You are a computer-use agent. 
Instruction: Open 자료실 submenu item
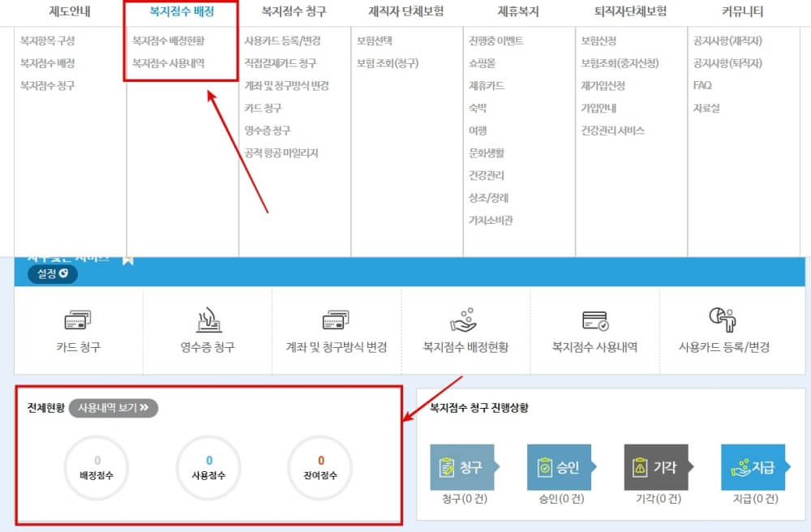706,108
